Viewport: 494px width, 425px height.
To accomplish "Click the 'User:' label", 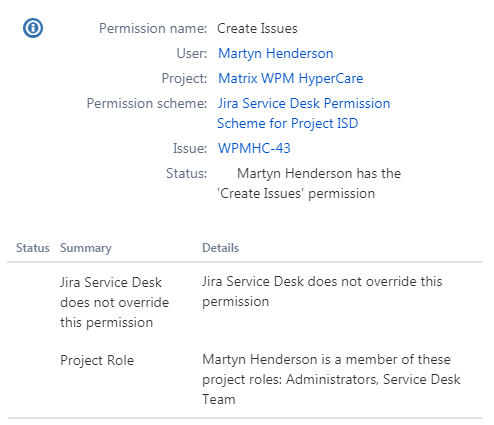I will click(x=192, y=54).
